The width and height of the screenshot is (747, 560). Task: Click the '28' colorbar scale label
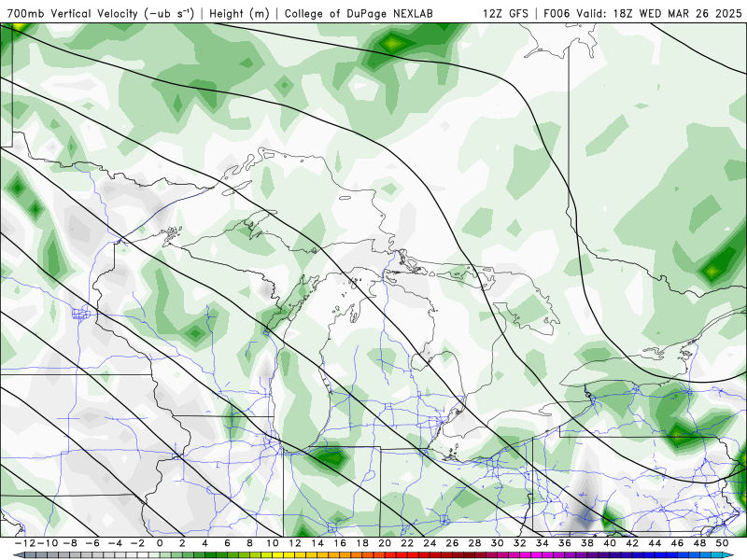(x=475, y=543)
